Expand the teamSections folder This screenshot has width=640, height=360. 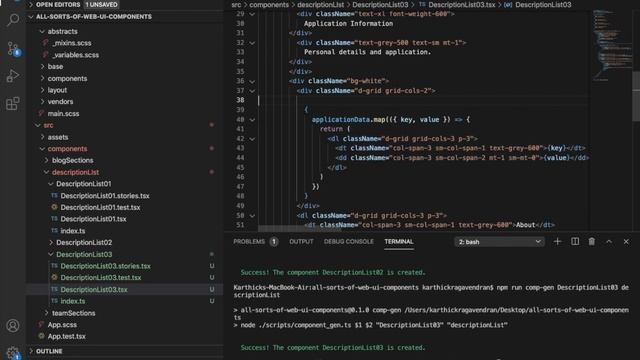pyautogui.click(x=73, y=313)
